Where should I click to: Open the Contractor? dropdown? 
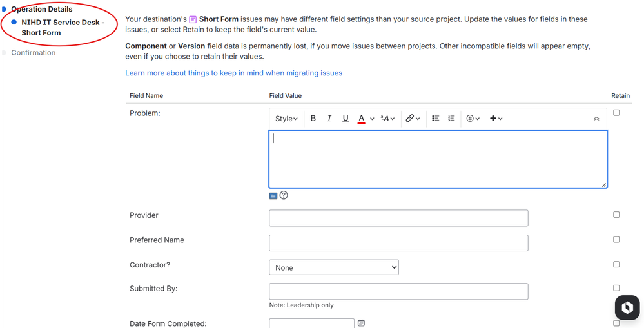[334, 267]
